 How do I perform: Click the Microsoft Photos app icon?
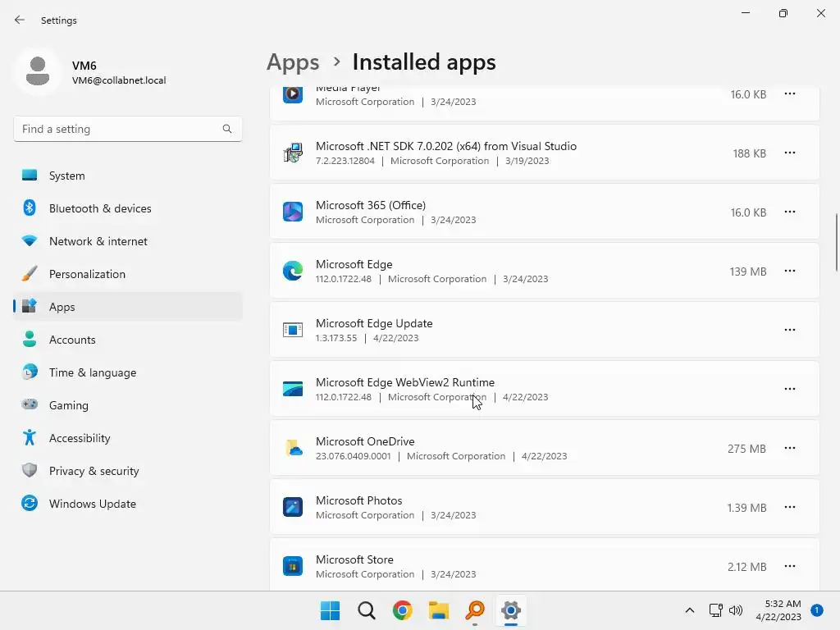click(x=293, y=507)
